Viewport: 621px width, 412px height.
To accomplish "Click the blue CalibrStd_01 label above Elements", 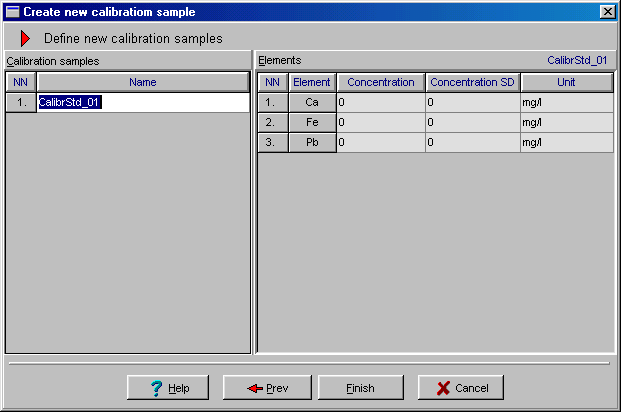I will click(x=577, y=60).
